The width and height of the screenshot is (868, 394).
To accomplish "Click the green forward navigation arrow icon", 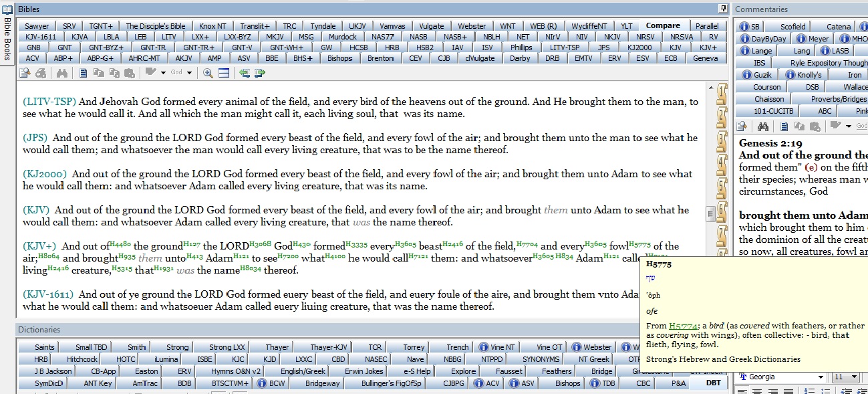I will pos(259,73).
